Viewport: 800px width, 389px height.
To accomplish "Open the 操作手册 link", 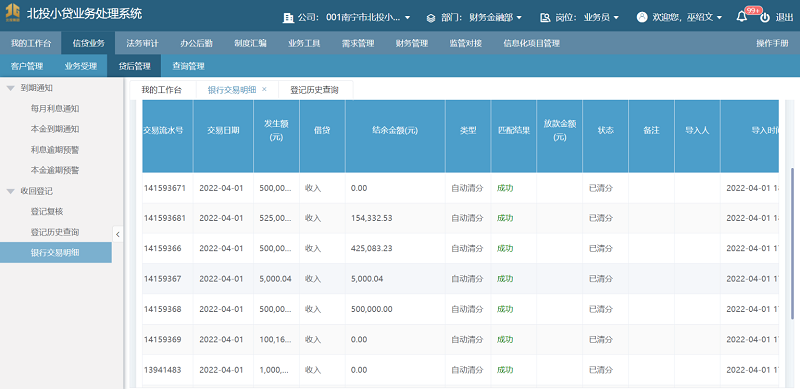I will 772,43.
